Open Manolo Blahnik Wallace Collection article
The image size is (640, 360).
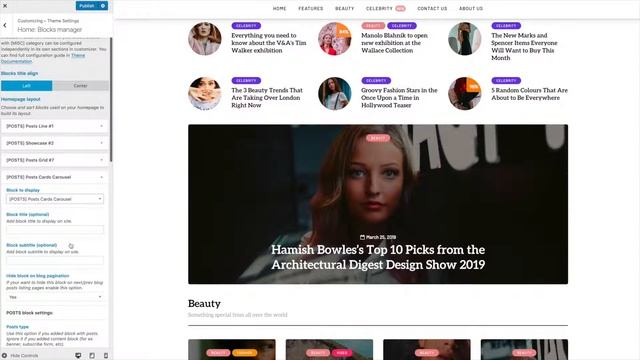[394, 43]
